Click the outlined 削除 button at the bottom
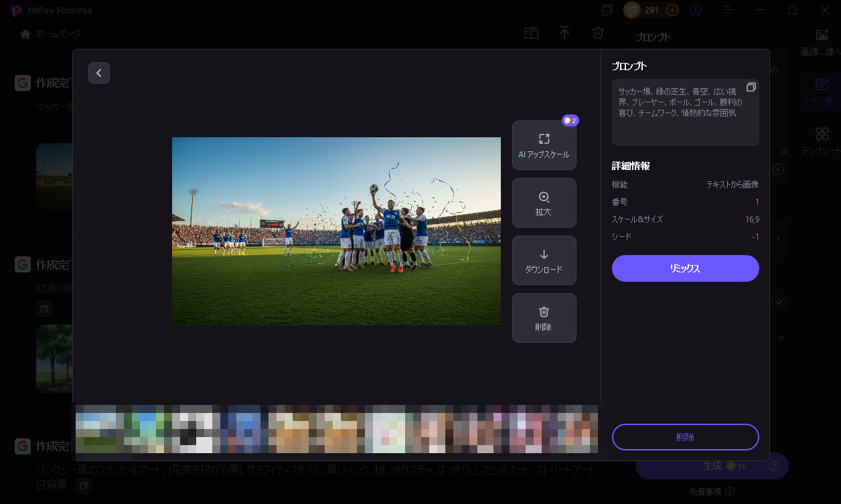Image resolution: width=841 pixels, height=504 pixels. pyautogui.click(x=685, y=437)
